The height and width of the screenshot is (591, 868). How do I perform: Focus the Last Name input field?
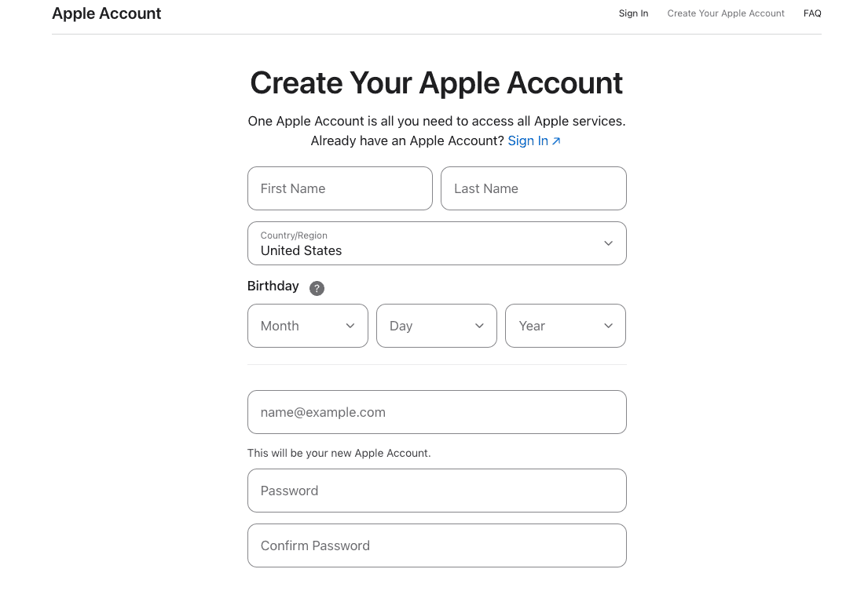(533, 188)
